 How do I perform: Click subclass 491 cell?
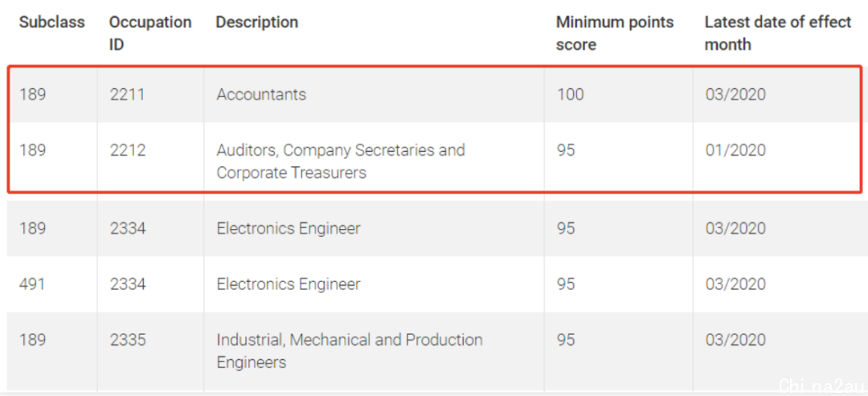click(x=32, y=284)
